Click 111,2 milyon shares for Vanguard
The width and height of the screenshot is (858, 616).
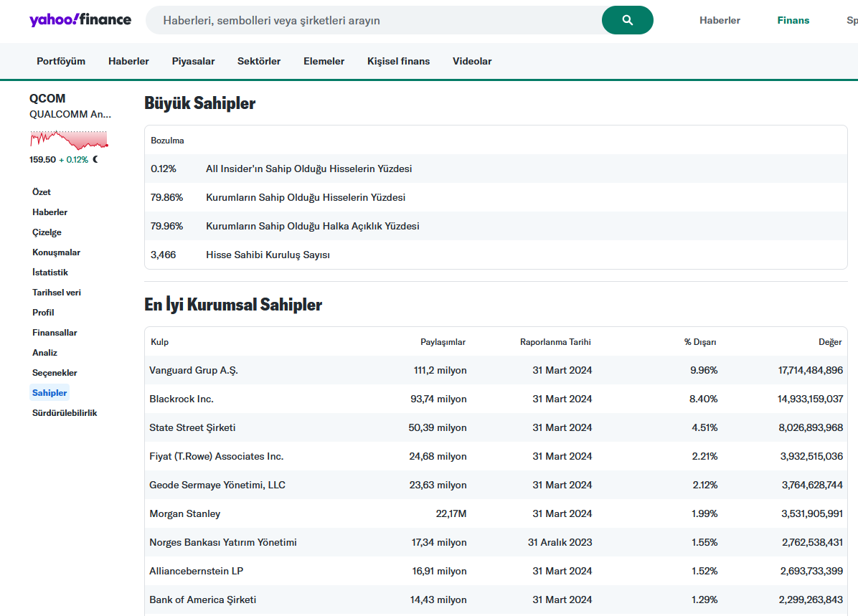(x=440, y=370)
